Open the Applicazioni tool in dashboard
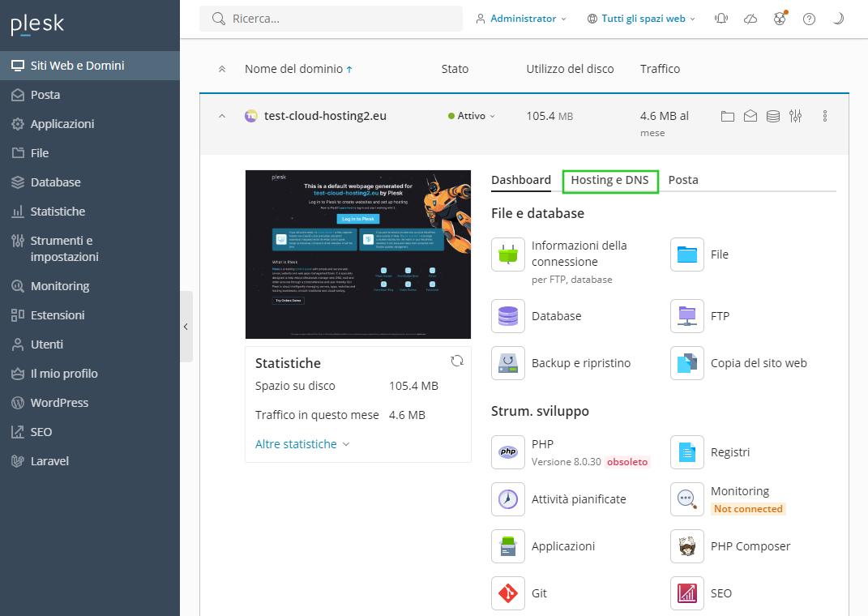This screenshot has width=868, height=616. click(x=543, y=546)
